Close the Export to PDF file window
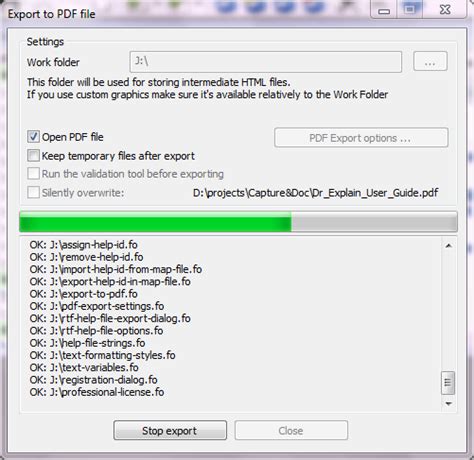 click(x=445, y=10)
